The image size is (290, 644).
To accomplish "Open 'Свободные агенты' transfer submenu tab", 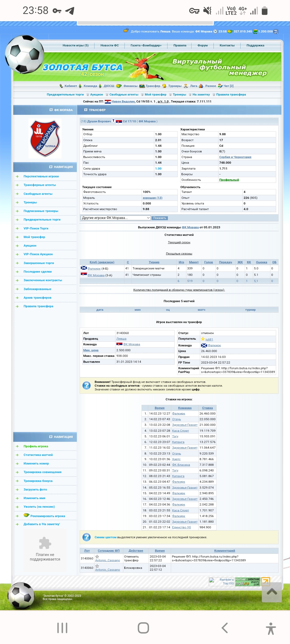I will coord(124,94).
